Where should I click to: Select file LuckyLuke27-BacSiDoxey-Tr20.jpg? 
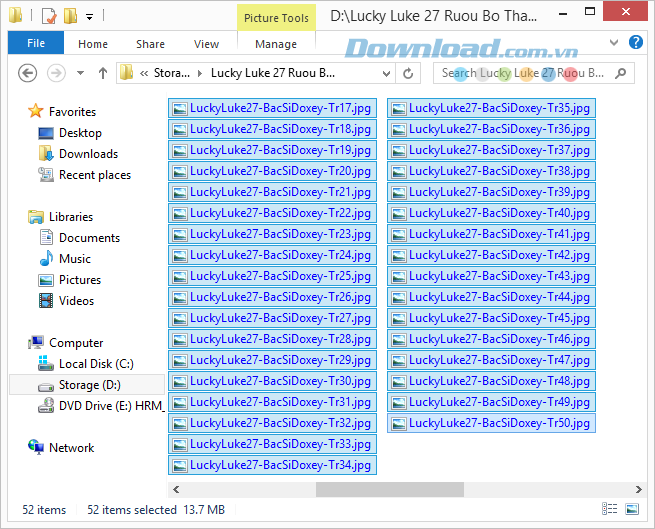pyautogui.click(x=272, y=171)
